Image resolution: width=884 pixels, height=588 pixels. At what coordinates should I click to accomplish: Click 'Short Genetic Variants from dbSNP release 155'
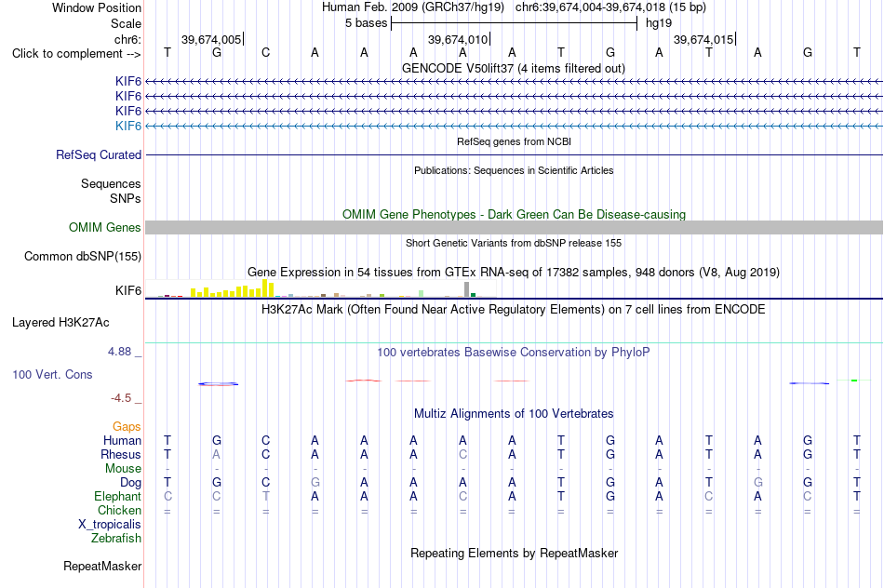(x=514, y=243)
